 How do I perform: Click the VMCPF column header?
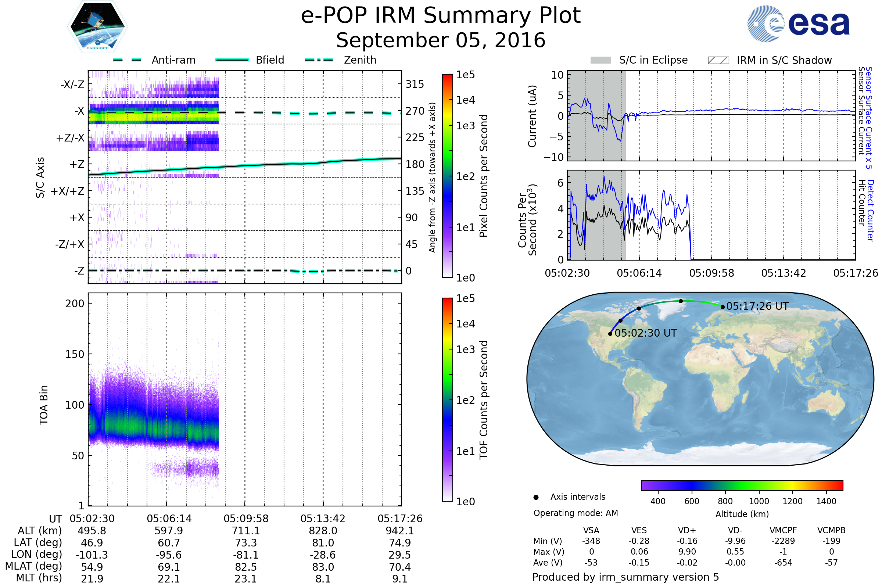783,531
